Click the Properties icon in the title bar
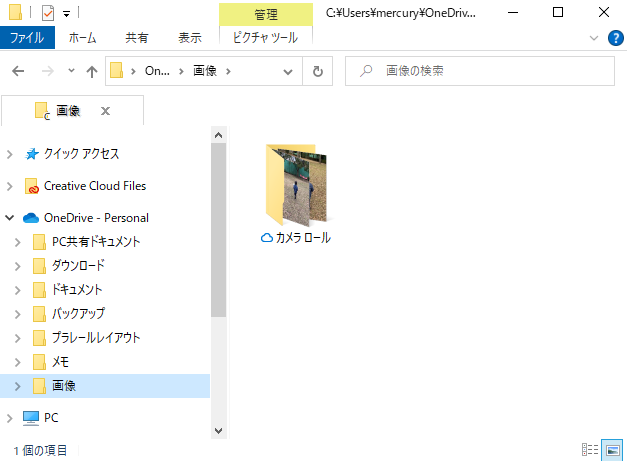This screenshot has width=628, height=461. (47, 13)
